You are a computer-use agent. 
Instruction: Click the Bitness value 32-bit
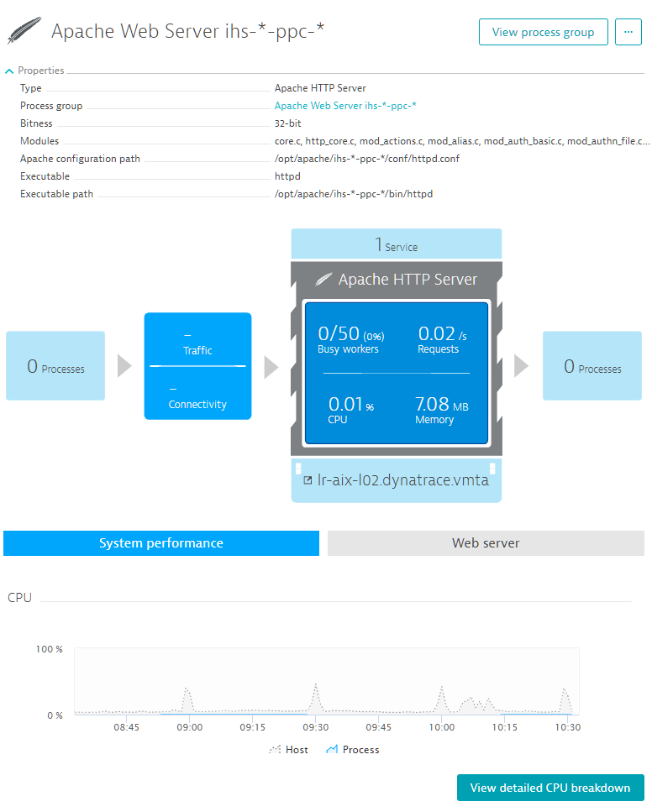pos(287,123)
